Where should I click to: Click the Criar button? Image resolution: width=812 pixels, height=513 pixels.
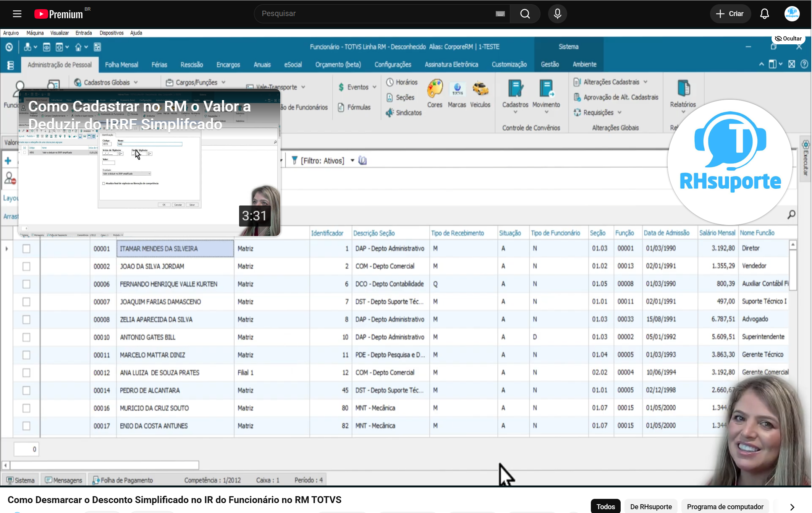(730, 14)
